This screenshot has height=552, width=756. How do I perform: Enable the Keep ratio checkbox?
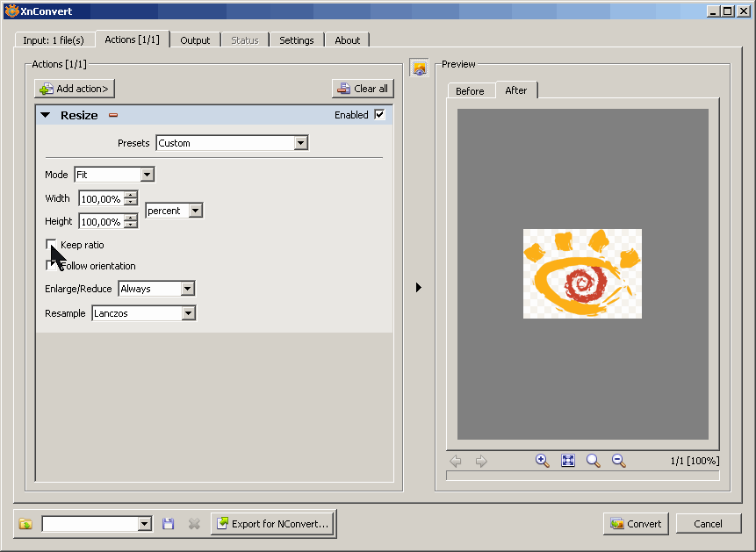pyautogui.click(x=51, y=245)
